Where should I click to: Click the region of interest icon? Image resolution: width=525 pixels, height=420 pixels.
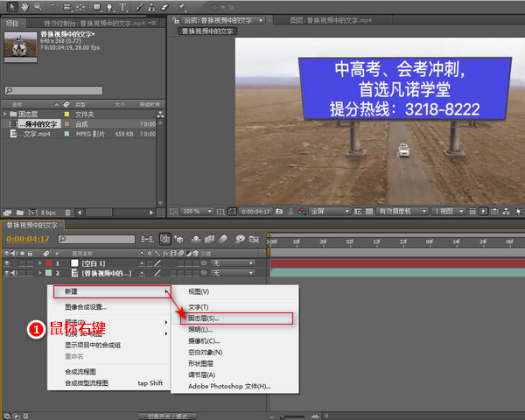[x=358, y=212]
